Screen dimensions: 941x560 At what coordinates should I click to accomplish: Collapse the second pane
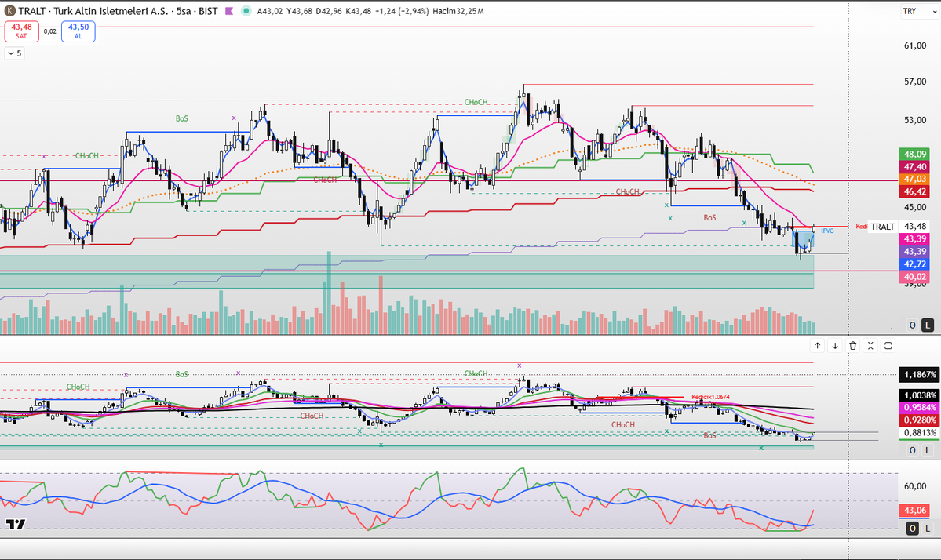[x=870, y=345]
